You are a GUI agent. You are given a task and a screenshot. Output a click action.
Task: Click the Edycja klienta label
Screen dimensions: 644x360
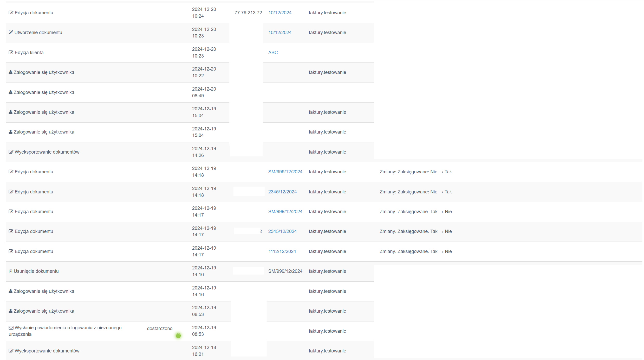click(x=29, y=53)
